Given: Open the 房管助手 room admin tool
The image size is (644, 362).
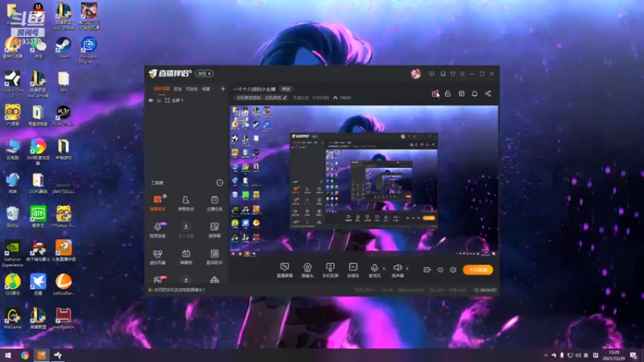Looking at the screenshot, I should point(186,203).
